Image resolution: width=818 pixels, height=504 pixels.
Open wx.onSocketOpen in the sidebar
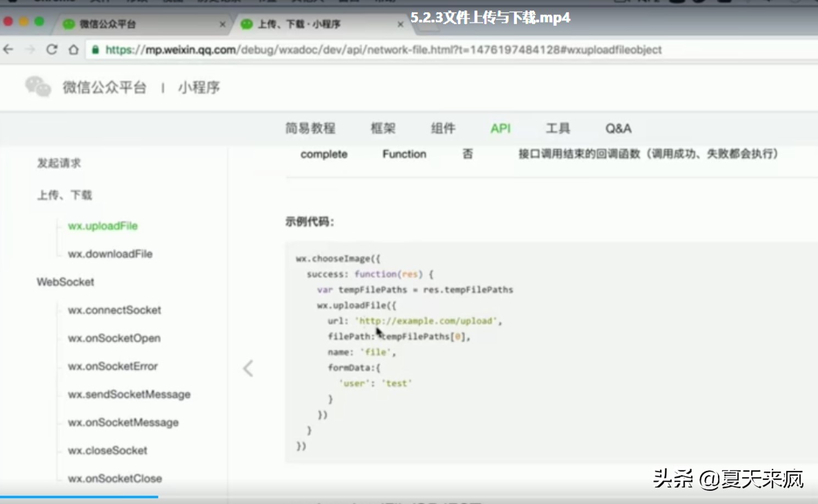pos(114,338)
